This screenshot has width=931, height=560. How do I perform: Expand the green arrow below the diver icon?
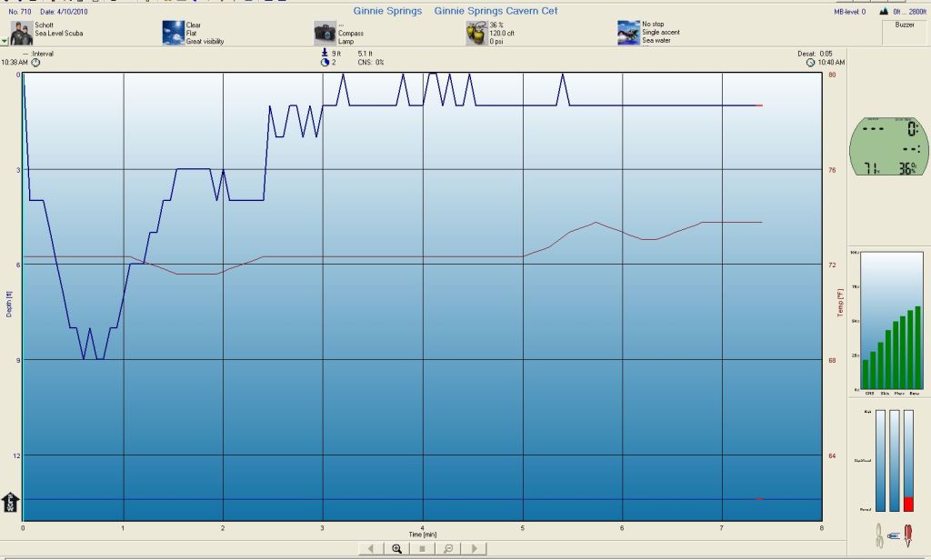click(5, 42)
